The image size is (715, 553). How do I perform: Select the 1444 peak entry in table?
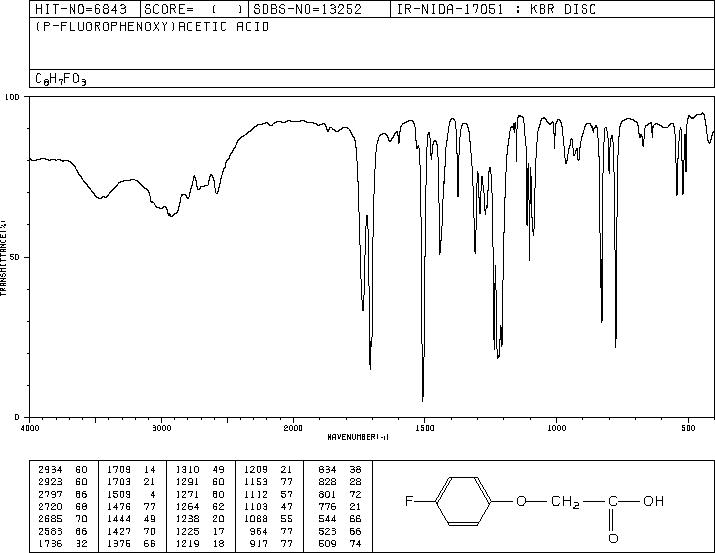pyautogui.click(x=131, y=519)
